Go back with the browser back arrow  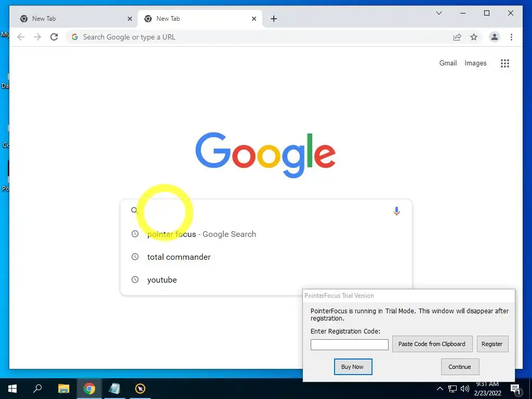point(21,37)
